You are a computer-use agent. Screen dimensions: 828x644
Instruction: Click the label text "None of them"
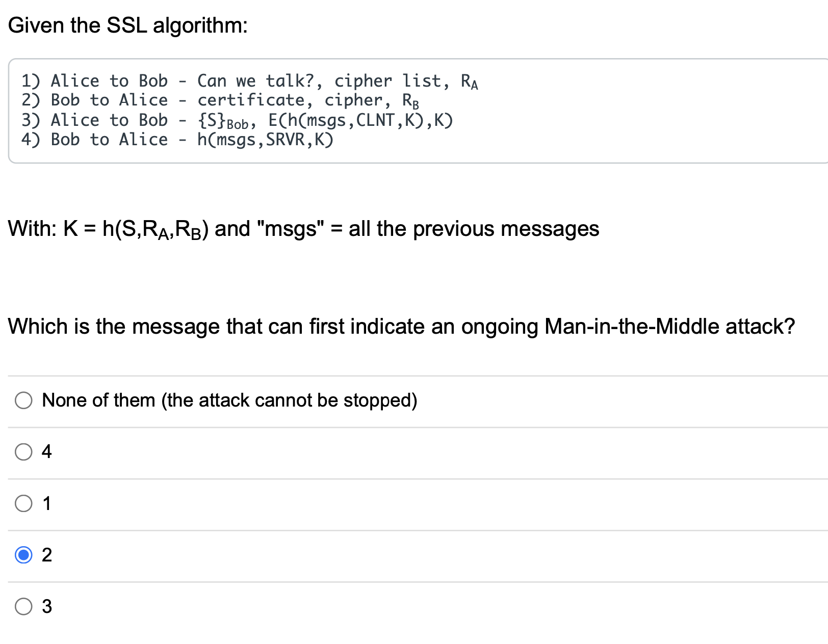coord(230,400)
